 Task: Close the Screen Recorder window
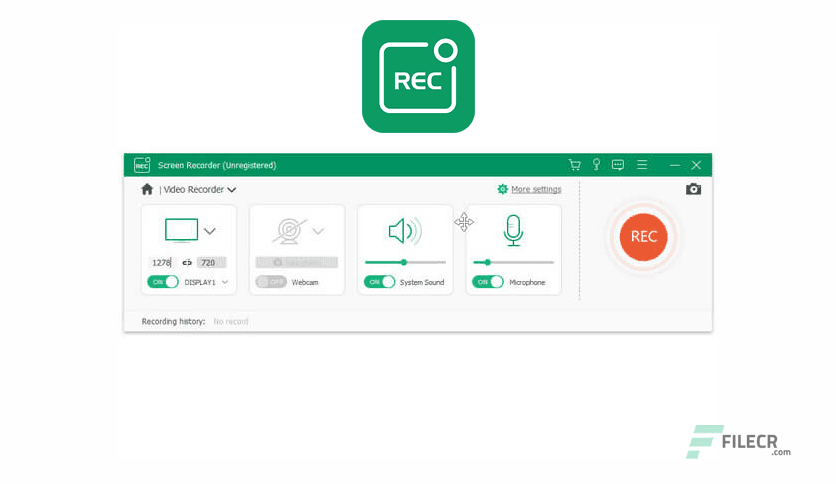696,165
